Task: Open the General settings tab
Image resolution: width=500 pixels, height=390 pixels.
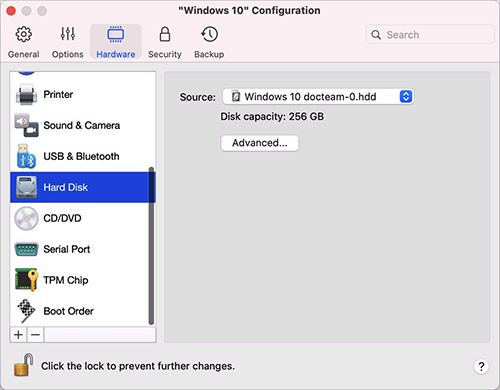Action: coord(23,42)
